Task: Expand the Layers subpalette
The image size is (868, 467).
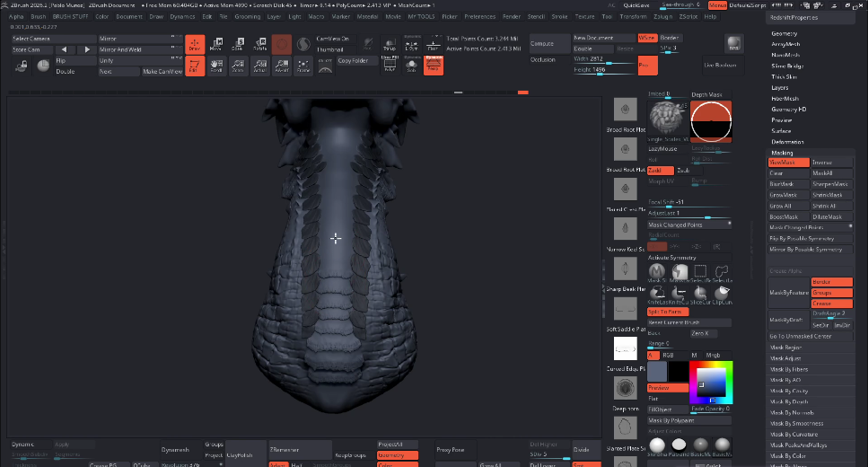Action: coord(780,87)
